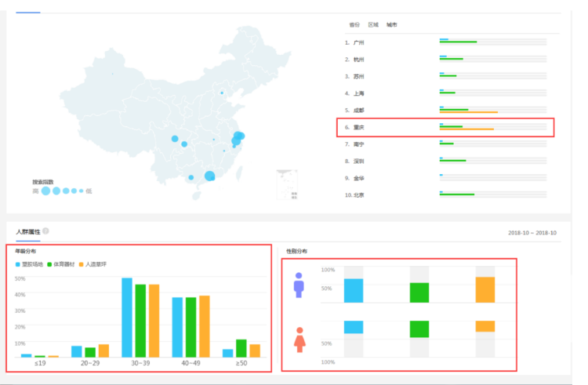Viewport: 588px width, 385px height.
Task: Click 北京 at rank 10
Action: 358,194
